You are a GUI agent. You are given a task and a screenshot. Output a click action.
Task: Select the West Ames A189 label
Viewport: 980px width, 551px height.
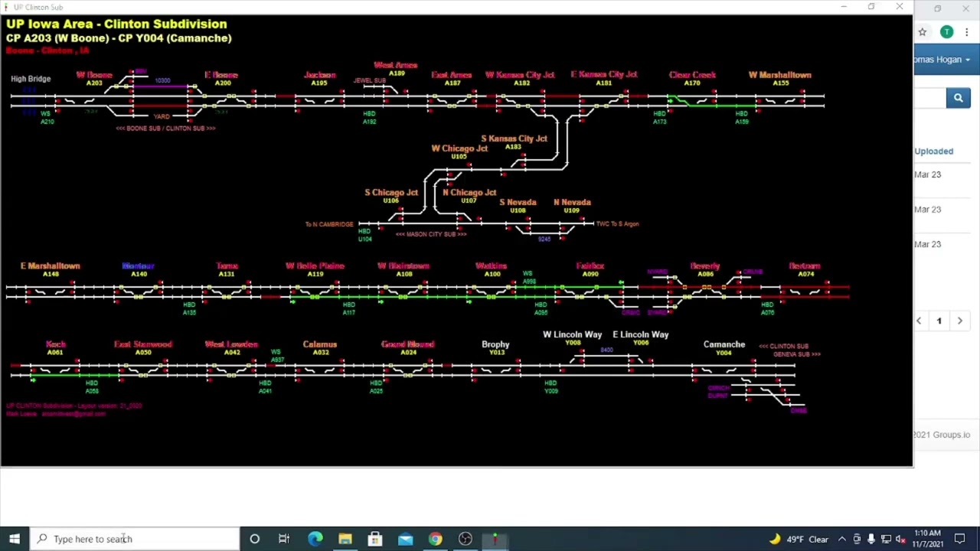tap(396, 69)
